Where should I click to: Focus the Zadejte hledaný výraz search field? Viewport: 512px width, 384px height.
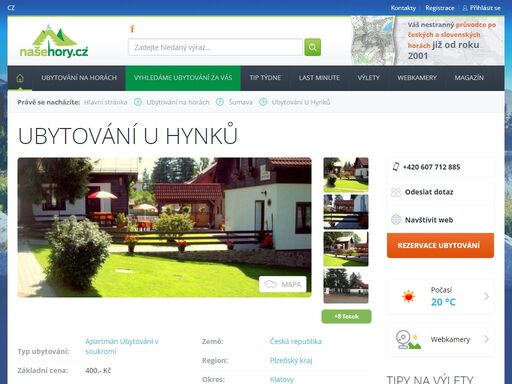click(215, 47)
